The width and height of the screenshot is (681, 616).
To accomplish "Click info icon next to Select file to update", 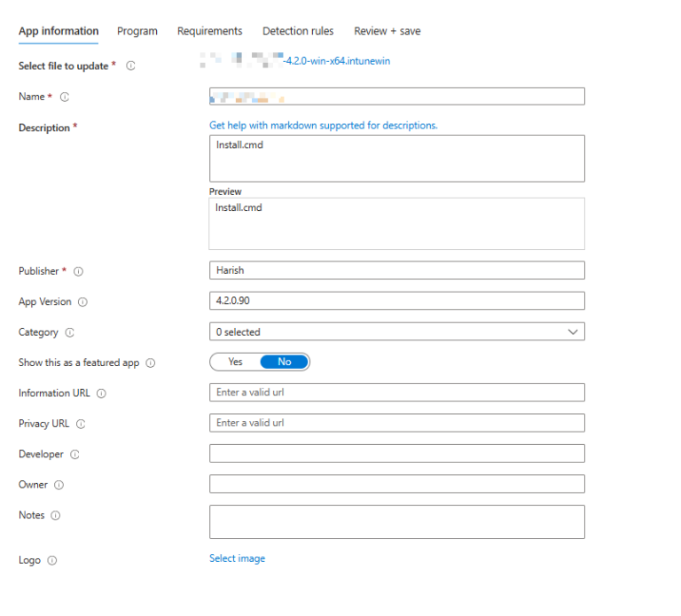I will pyautogui.click(x=130, y=66).
